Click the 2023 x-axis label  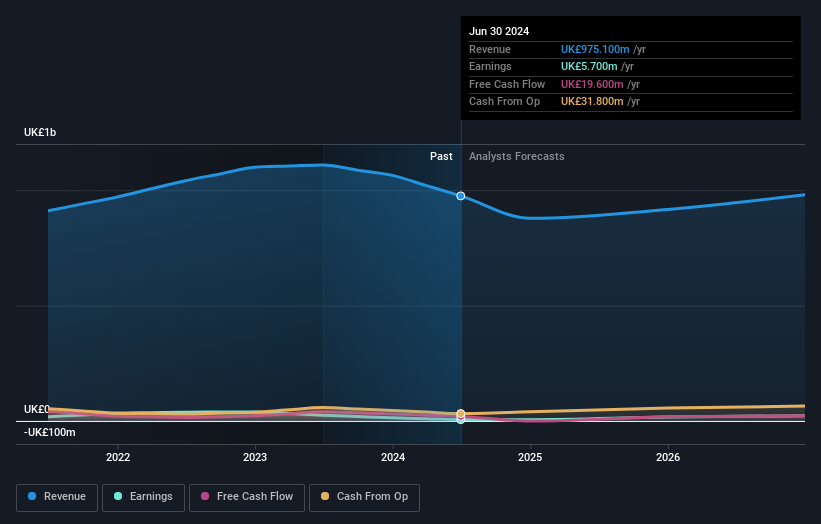click(x=255, y=457)
